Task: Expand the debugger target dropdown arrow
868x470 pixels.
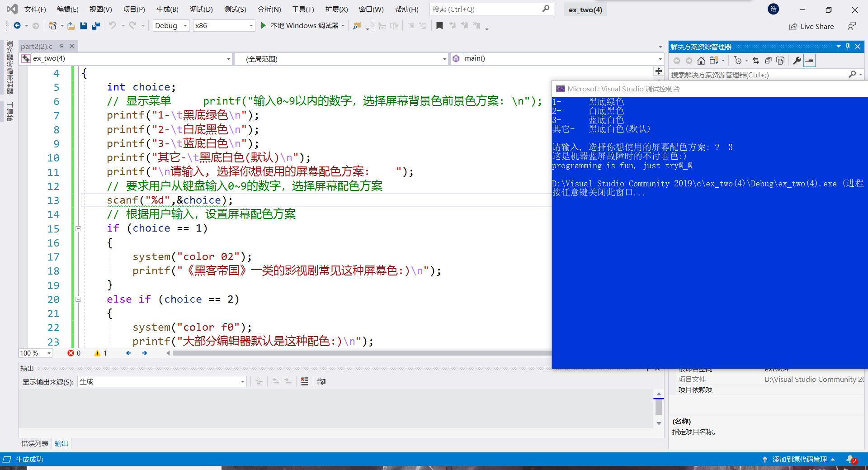Action: [x=343, y=26]
